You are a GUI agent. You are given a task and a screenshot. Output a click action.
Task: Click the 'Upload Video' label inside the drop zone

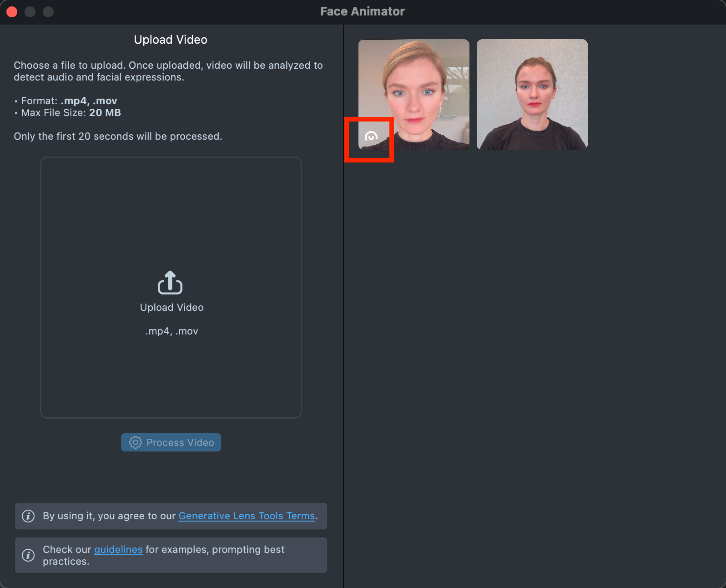point(171,308)
